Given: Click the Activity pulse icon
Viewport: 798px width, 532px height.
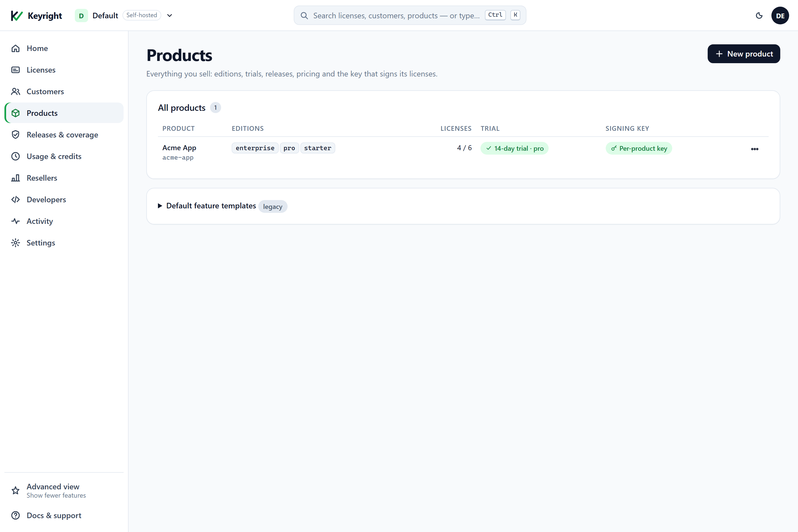Looking at the screenshot, I should coord(16,221).
